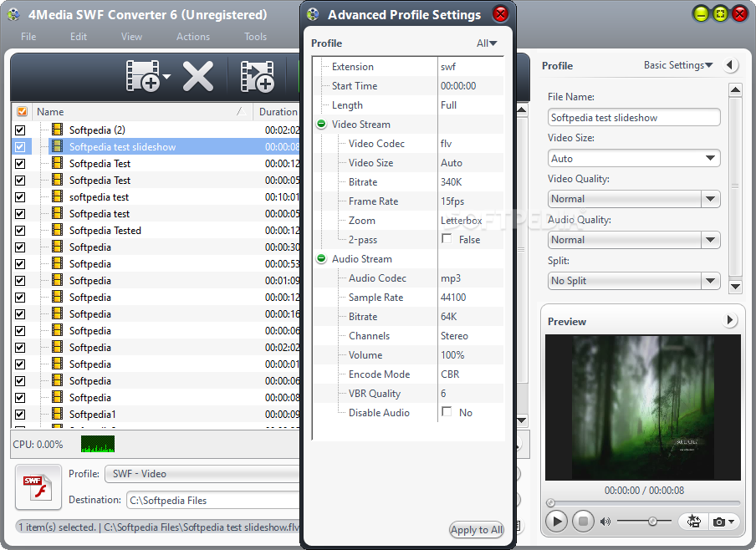Uncheck the Softpedia Tested checkbox
The height and width of the screenshot is (550, 756).
click(20, 231)
